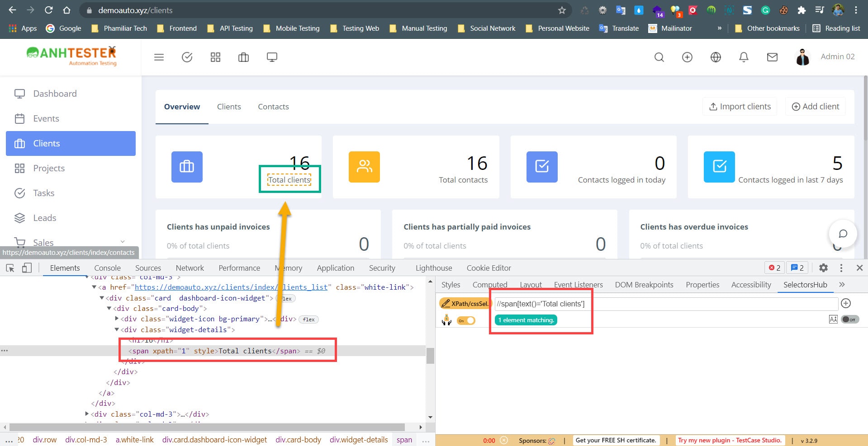Click the XPath/cssSel. edit button
This screenshot has height=446, width=868.
pos(465,303)
